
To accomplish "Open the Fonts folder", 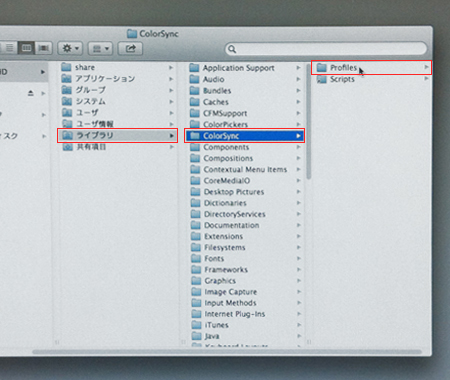I will coord(245,259).
